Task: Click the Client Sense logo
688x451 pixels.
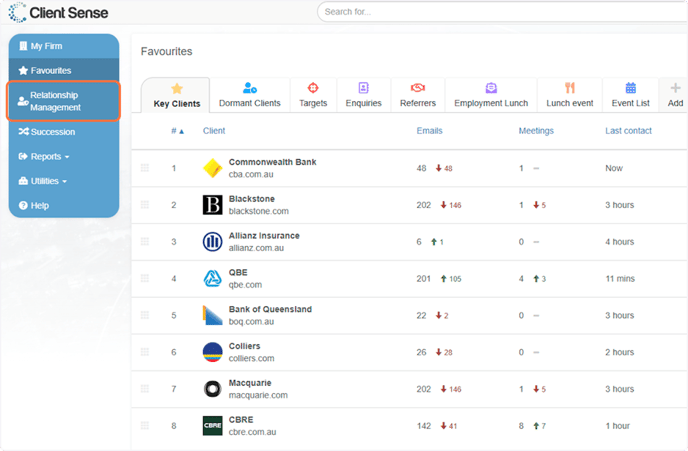Action: click(58, 12)
